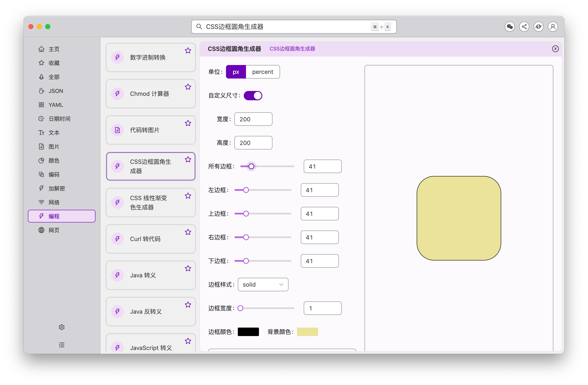Click the 下边框 slider handle
The width and height of the screenshot is (588, 385).
(246, 261)
